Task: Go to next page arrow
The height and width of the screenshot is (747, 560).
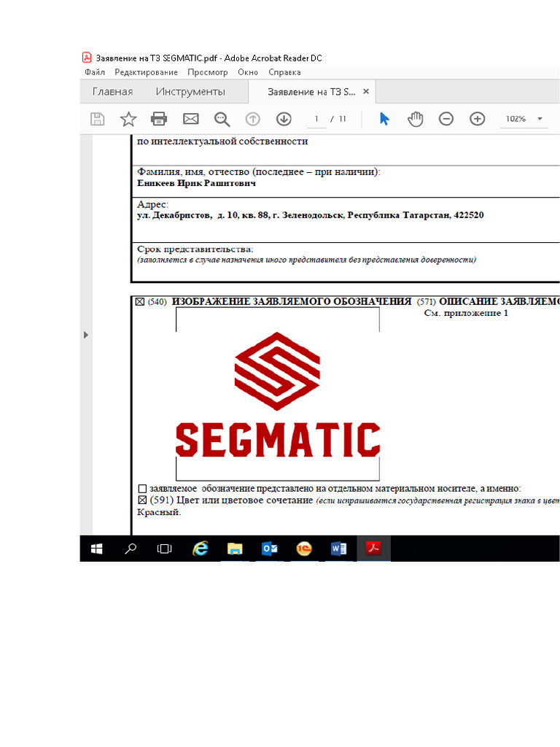Action: point(284,119)
